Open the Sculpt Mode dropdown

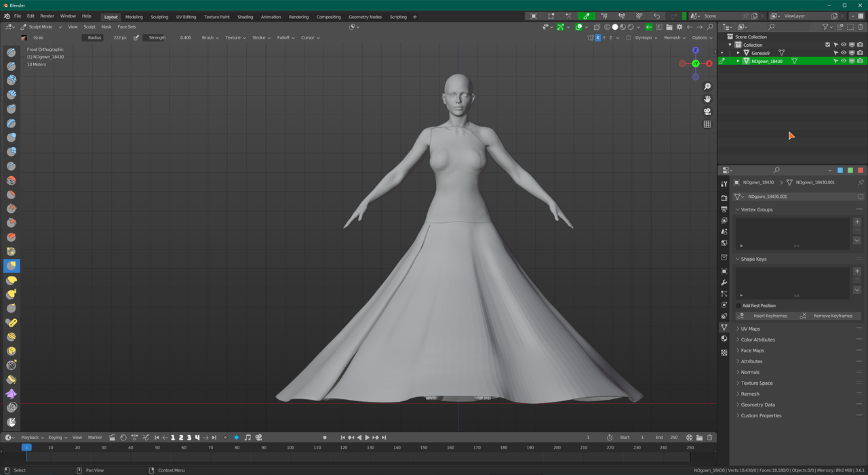(41, 27)
